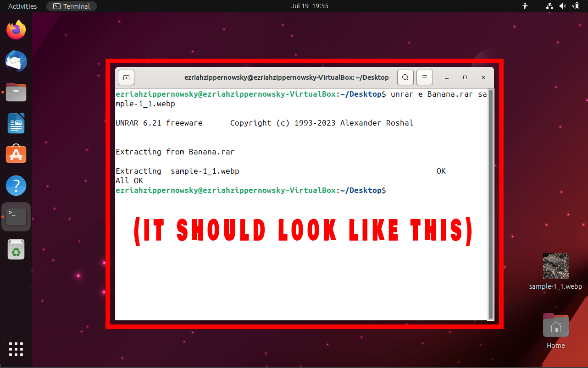Select the Terminal icon in the dock
588x368 pixels.
click(16, 216)
